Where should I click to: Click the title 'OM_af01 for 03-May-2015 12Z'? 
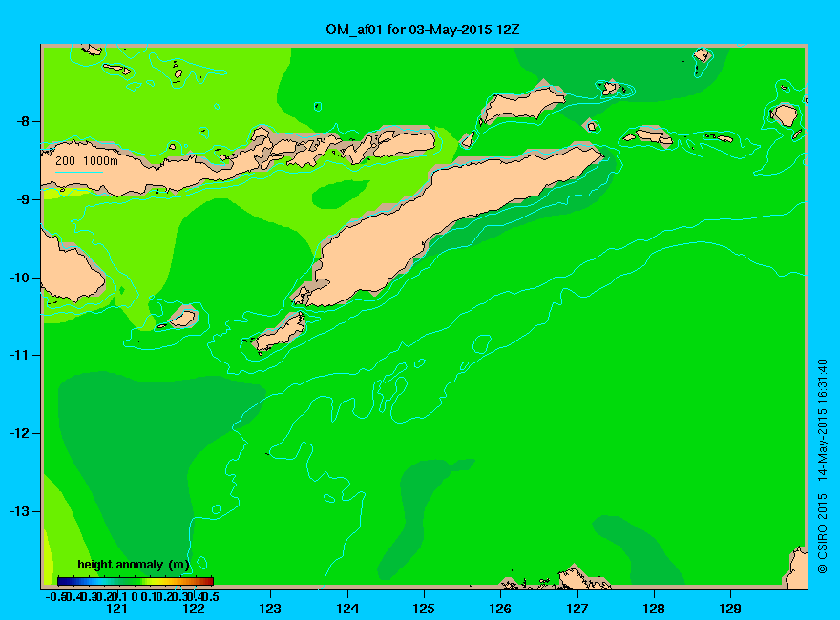click(422, 30)
